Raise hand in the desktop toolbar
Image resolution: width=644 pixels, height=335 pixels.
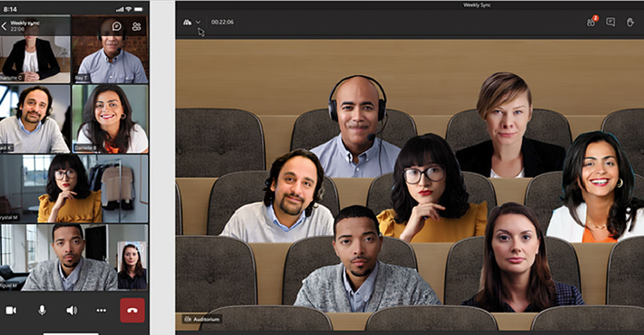pyautogui.click(x=629, y=22)
